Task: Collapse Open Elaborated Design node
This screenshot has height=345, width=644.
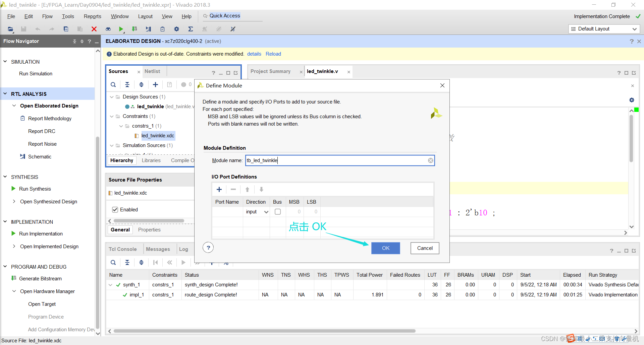Action: [14, 106]
